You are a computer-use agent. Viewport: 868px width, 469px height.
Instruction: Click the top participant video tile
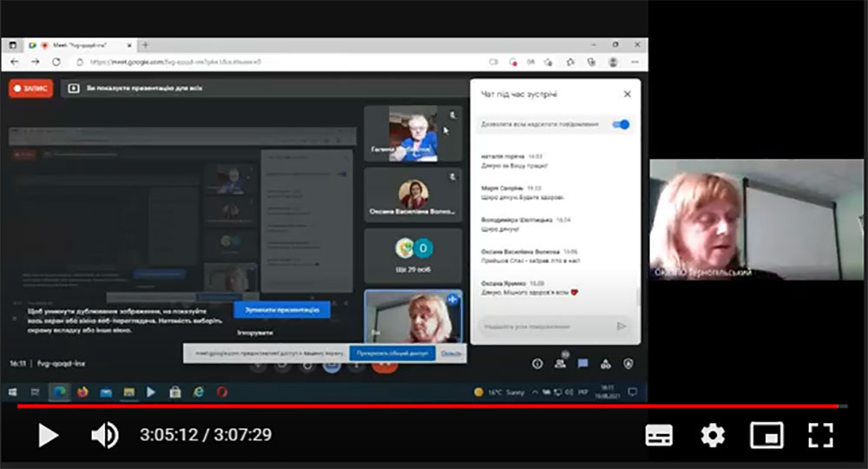(x=413, y=134)
